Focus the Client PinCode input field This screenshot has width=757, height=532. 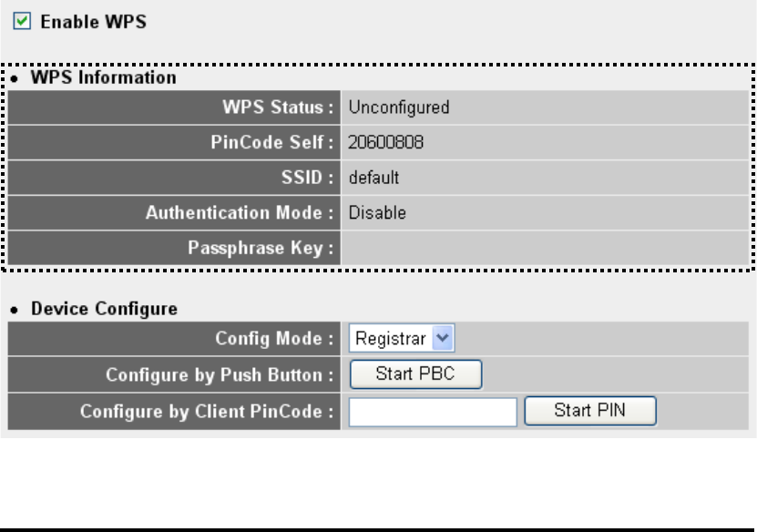[x=433, y=413]
